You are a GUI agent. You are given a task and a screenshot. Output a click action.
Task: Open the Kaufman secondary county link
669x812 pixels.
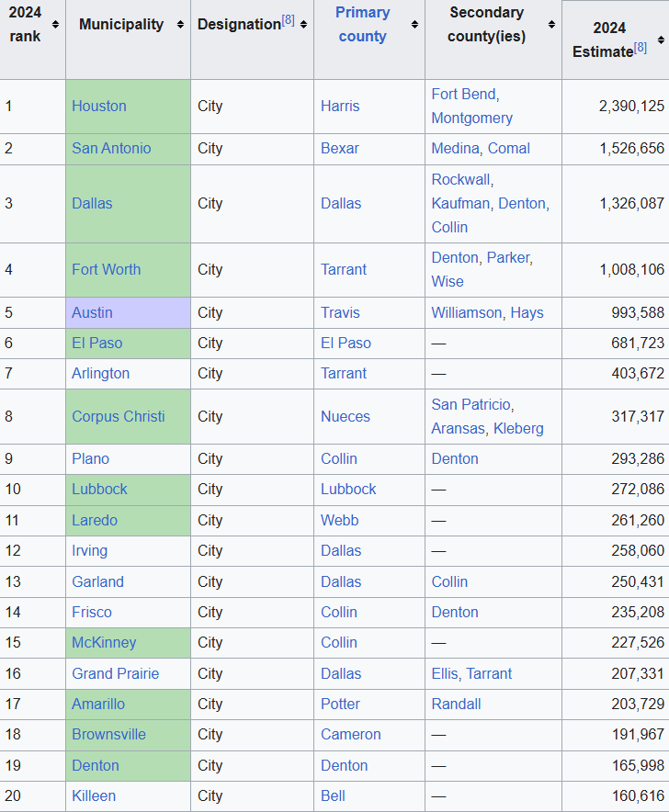click(x=460, y=204)
